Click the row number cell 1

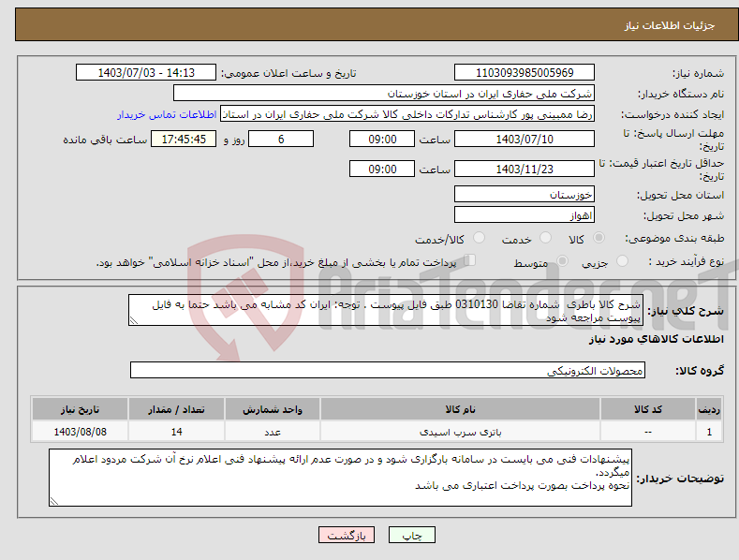click(x=709, y=432)
